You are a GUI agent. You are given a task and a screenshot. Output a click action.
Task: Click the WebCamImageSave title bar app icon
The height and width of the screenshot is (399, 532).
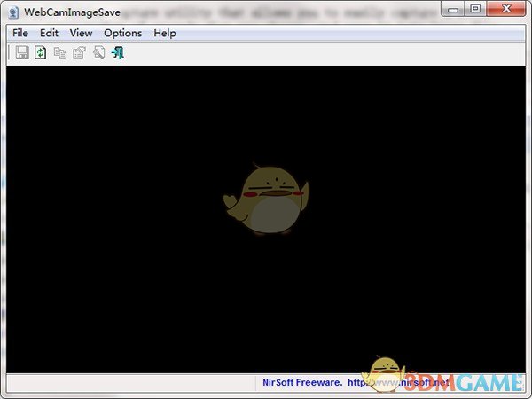tap(13, 12)
